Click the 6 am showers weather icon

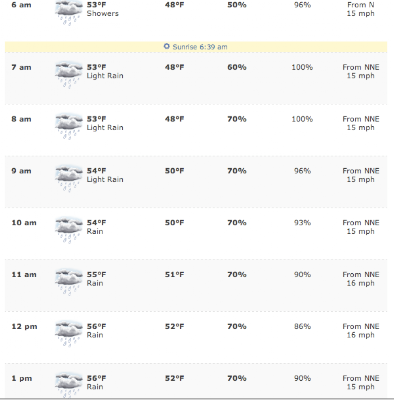click(69, 12)
